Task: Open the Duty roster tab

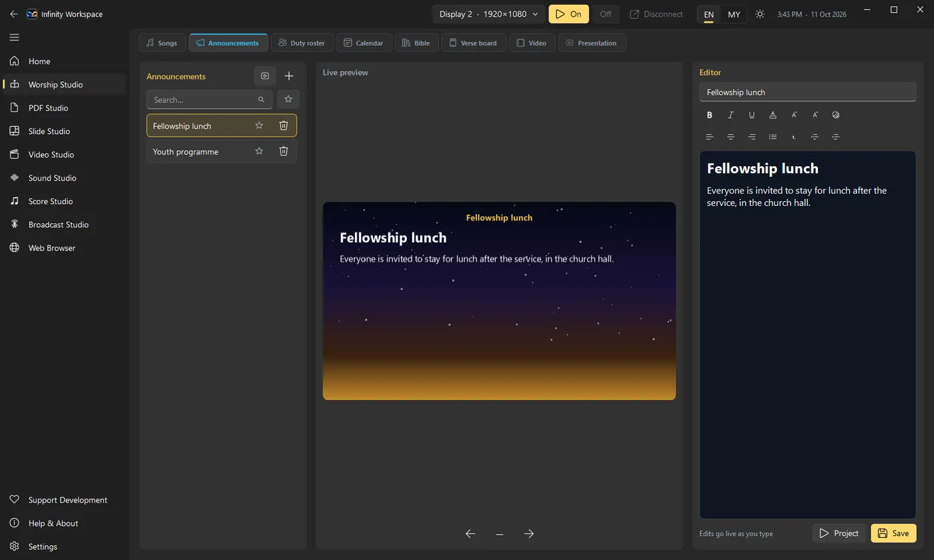Action: coord(302,43)
